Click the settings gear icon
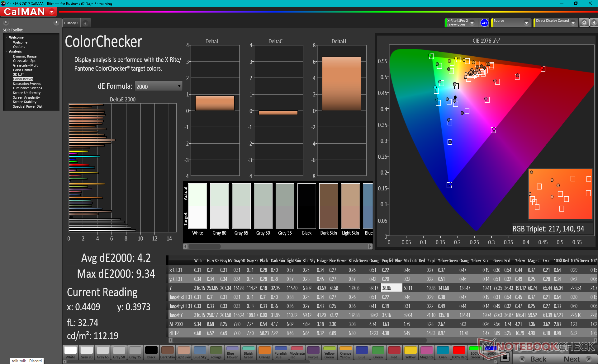This screenshot has width=598, height=364. coord(584,23)
